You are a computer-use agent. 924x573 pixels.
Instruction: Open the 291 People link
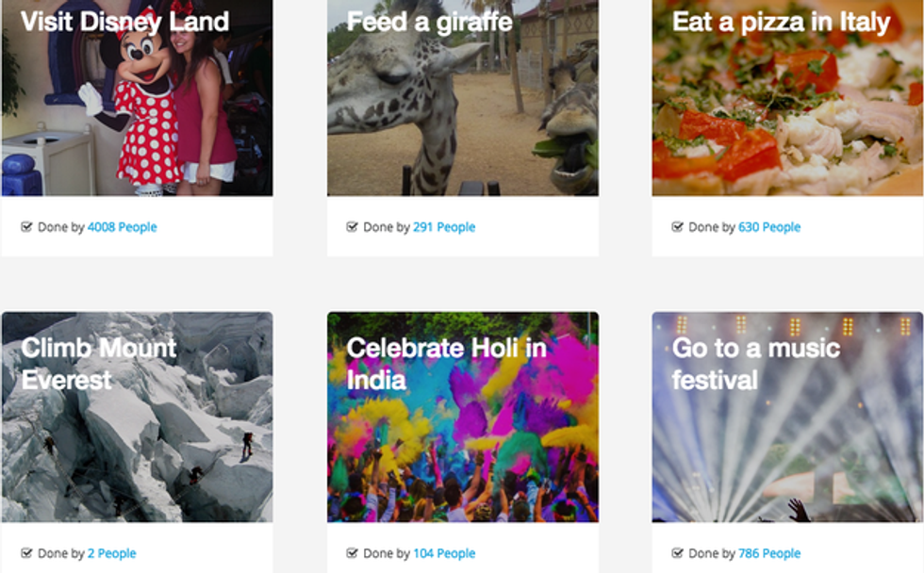pyautogui.click(x=443, y=227)
